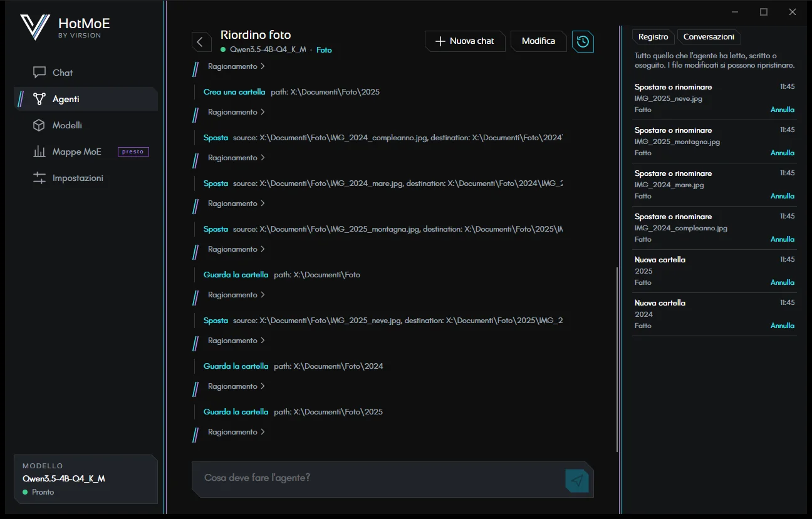Viewport: 812px width, 519px height.
Task: Click Sposta action for IMG_2024_compleanno.jpg
Action: [383, 138]
